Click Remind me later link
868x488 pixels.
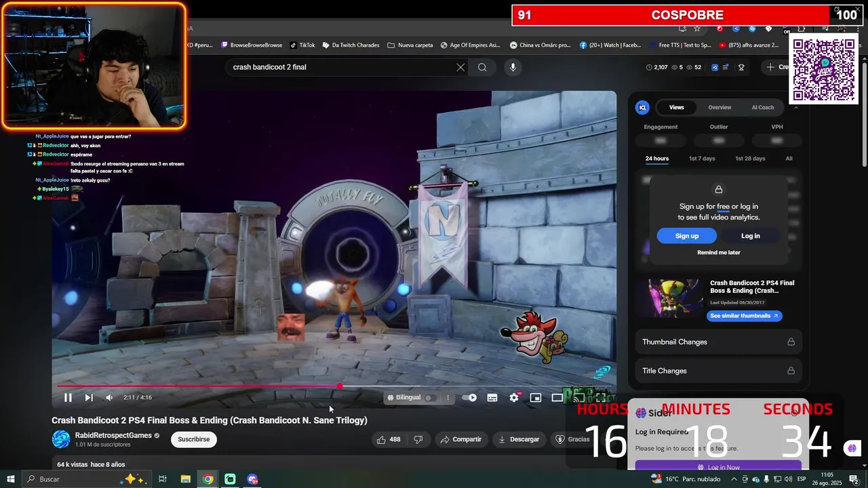click(719, 252)
